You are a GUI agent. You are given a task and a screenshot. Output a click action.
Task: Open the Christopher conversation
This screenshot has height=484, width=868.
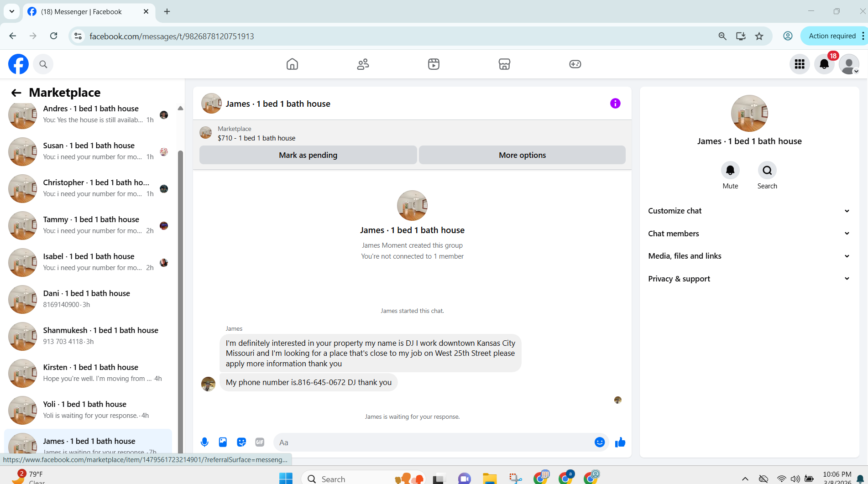88,188
